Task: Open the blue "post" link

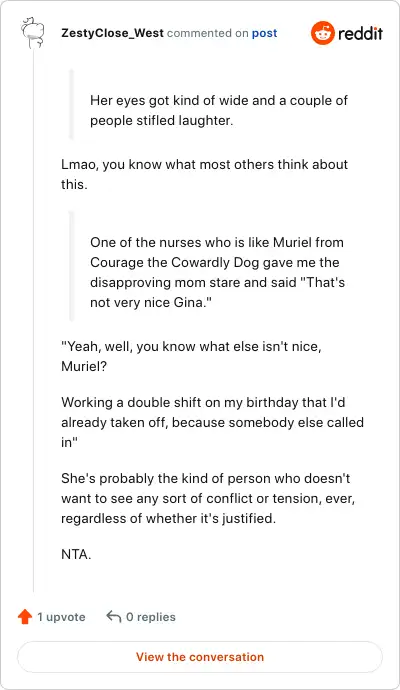Action: pyautogui.click(x=264, y=33)
